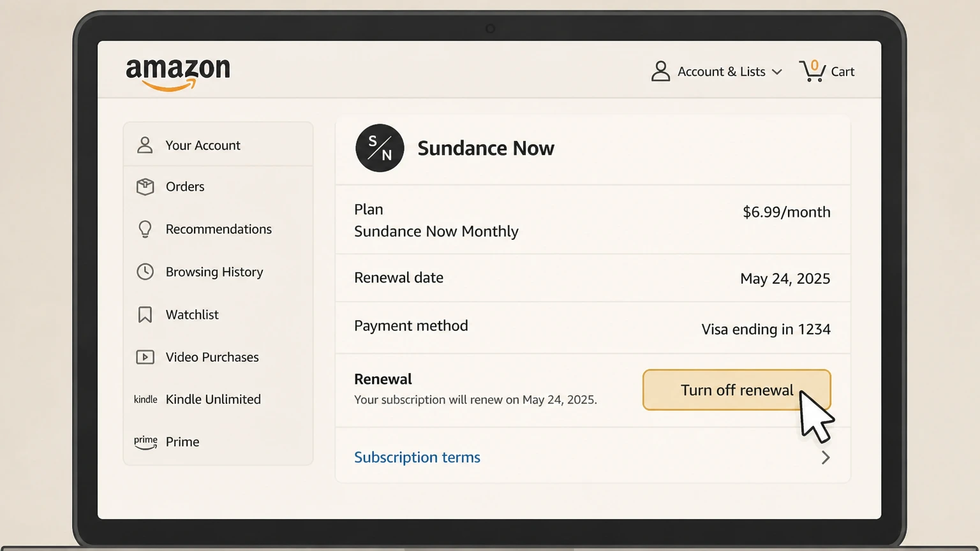The image size is (980, 551).
Task: Open Your Account menu item
Action: tap(218, 145)
